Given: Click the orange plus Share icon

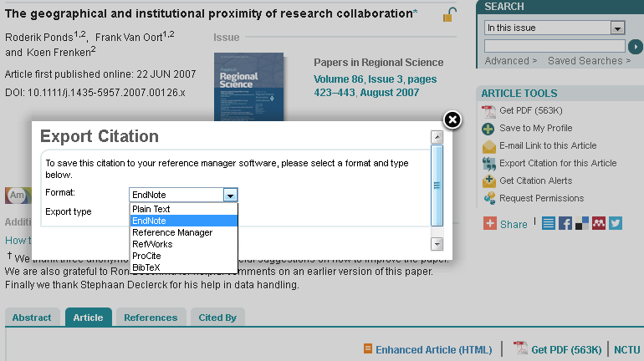Looking at the screenshot, I should pos(489,224).
